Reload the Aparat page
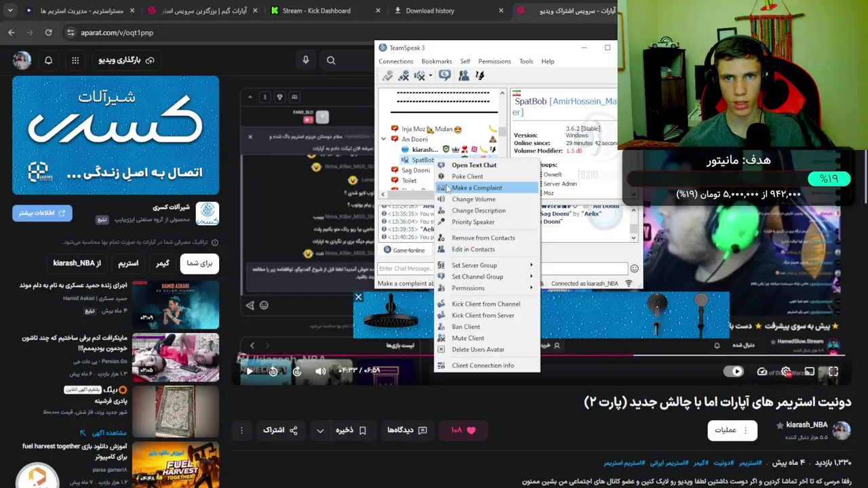868x488 pixels. 48,33
